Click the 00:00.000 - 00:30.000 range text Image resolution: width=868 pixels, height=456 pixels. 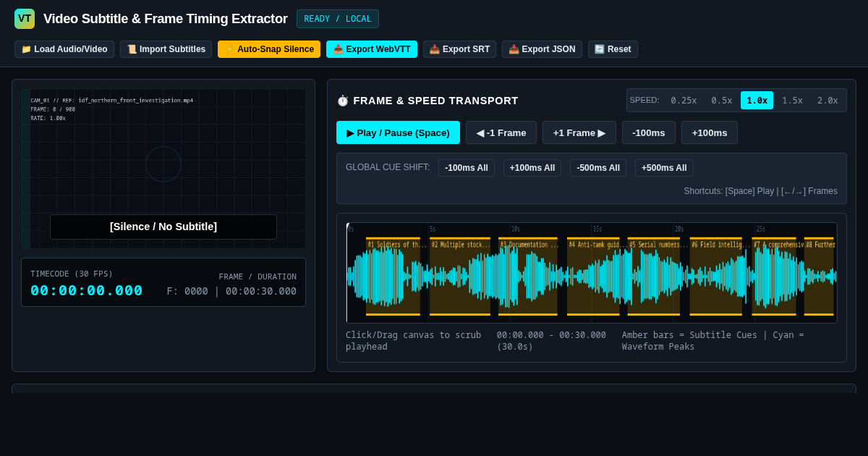551,341
